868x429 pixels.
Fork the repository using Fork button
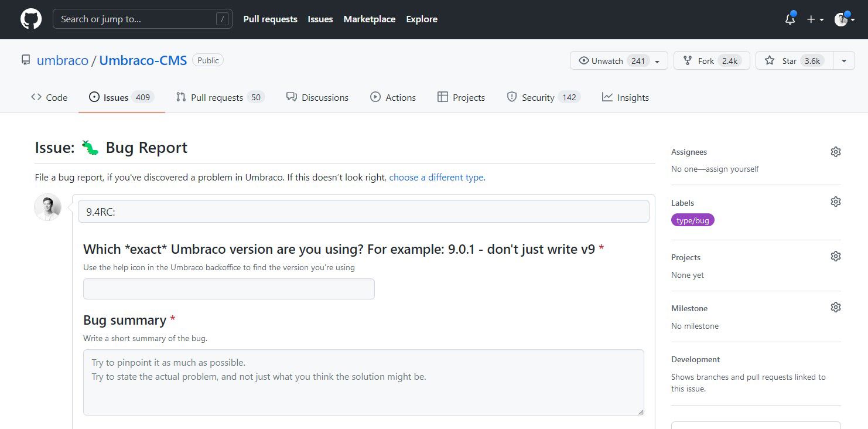pos(711,61)
